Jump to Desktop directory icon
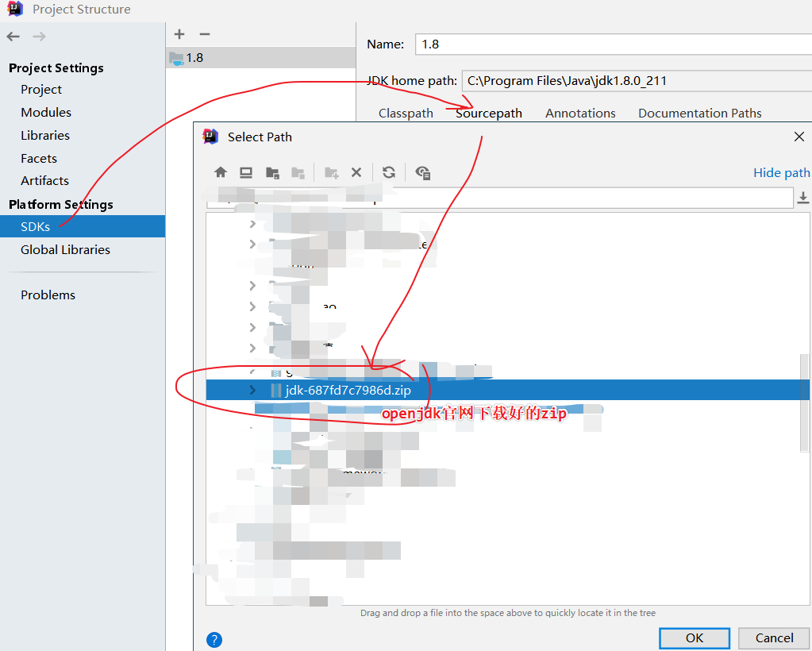The height and width of the screenshot is (651, 812). pyautogui.click(x=246, y=172)
